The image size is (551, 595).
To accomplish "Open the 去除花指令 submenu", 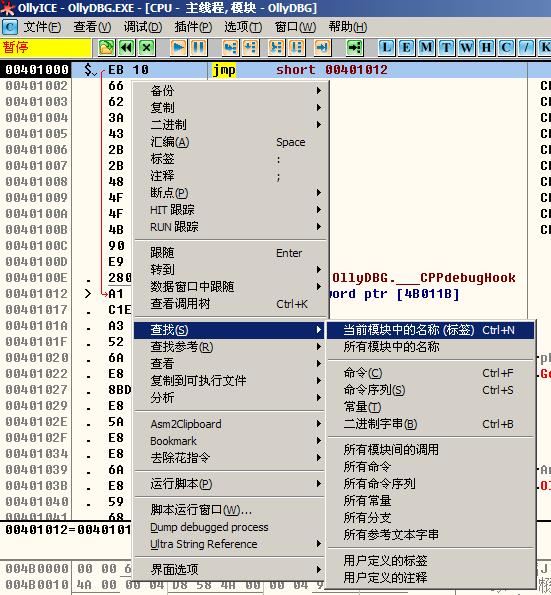I will point(229,458).
